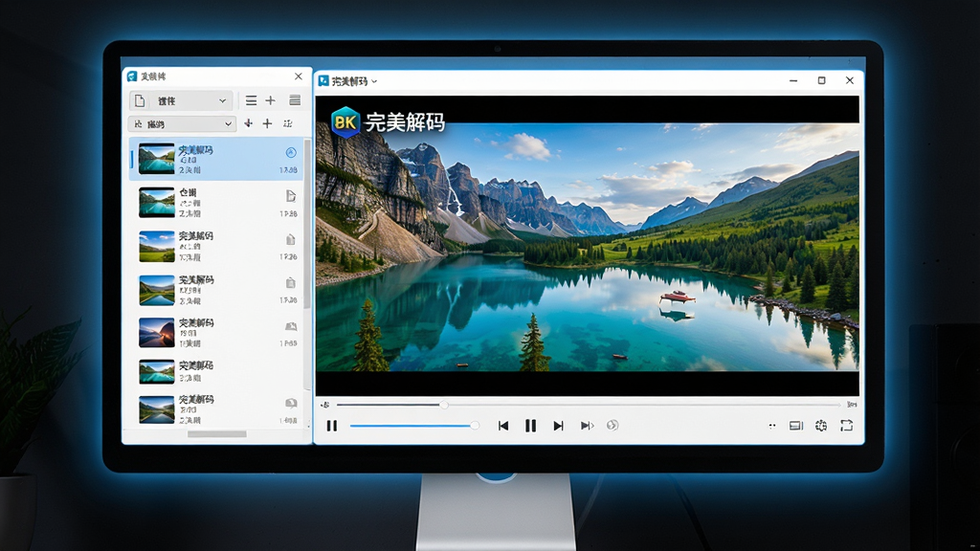Click the small speaker icon left of the seek bar

click(x=325, y=405)
